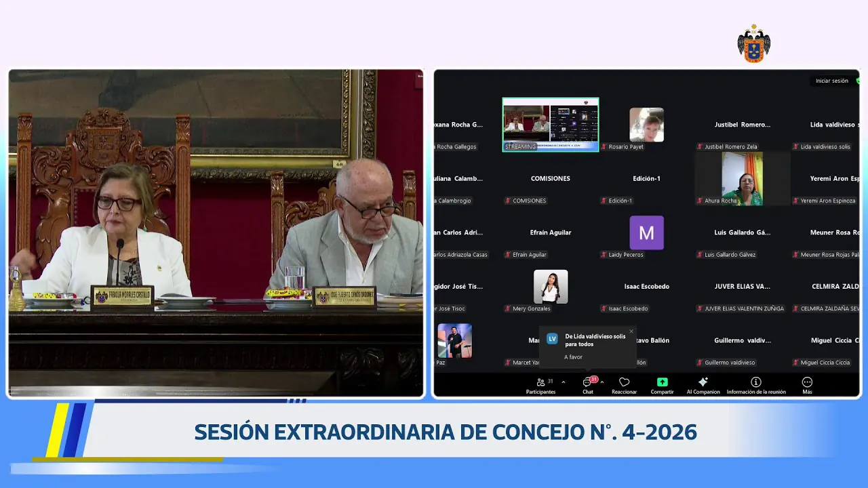Click muted mic icon beside Mery Gonzales
This screenshot has height=488, width=868.
point(508,308)
